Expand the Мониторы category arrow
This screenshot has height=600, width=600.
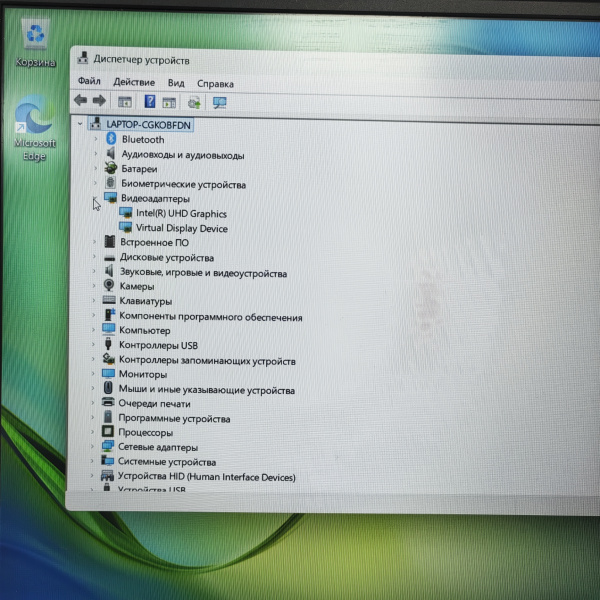(x=93, y=373)
